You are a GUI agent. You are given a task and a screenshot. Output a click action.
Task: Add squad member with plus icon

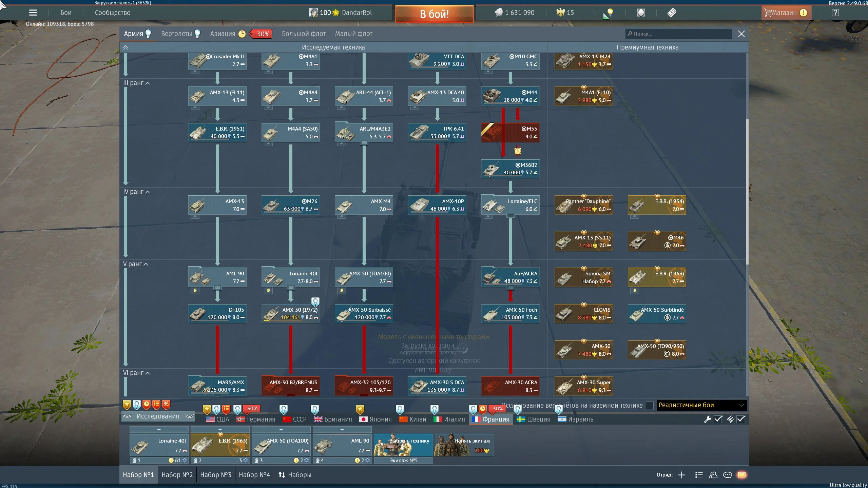681,475
